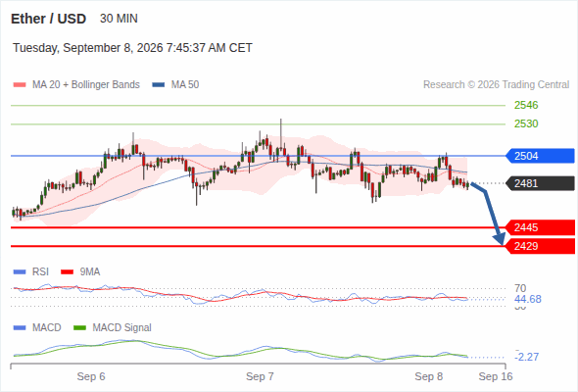578x392 pixels.
Task: Click the blue downward forecast arrow
Action: click(490, 213)
